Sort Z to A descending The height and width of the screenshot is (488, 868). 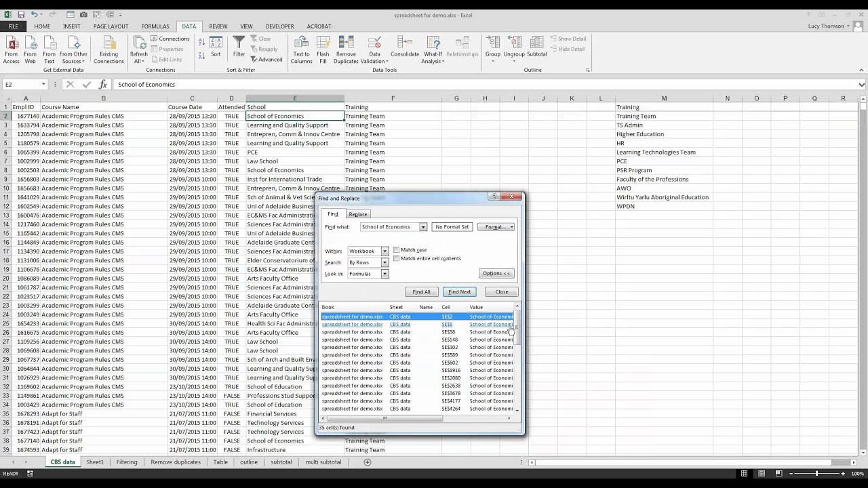coord(201,56)
